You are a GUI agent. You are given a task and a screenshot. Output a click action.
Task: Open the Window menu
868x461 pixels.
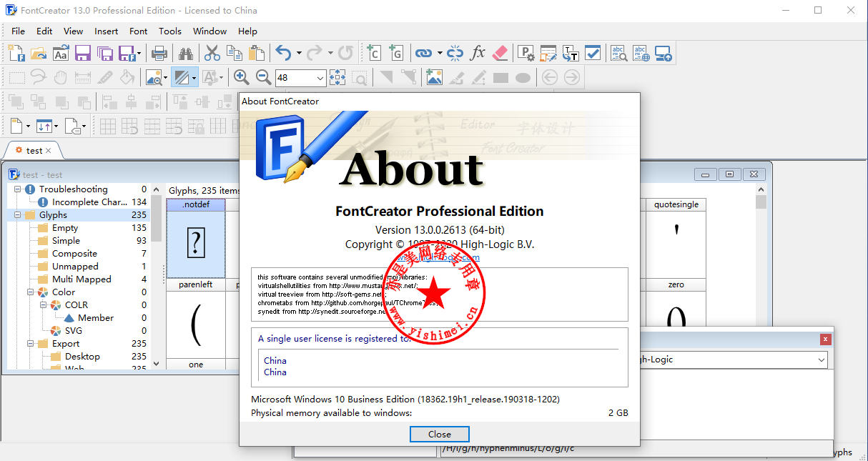(210, 31)
